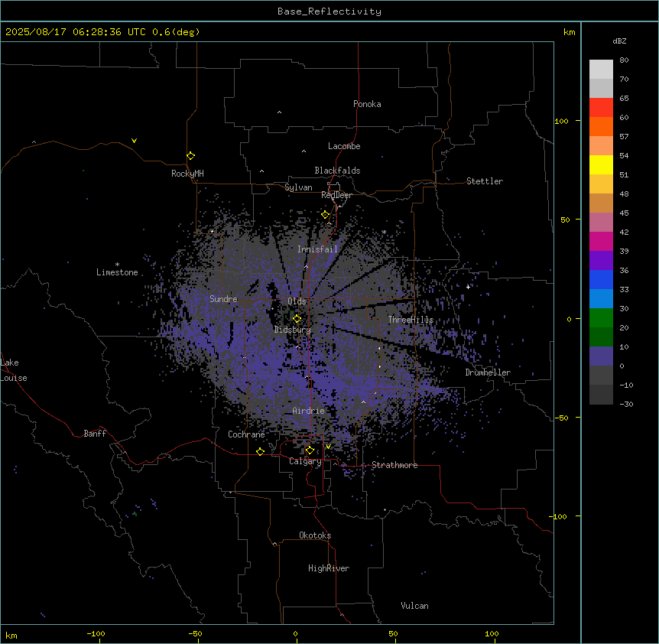Select the bright green 30-20 dBZ swatch
659x644 pixels.
pyautogui.click(x=601, y=318)
